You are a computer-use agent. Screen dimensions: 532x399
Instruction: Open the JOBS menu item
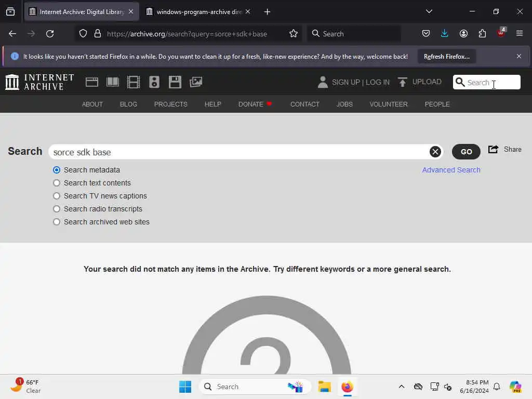click(344, 104)
